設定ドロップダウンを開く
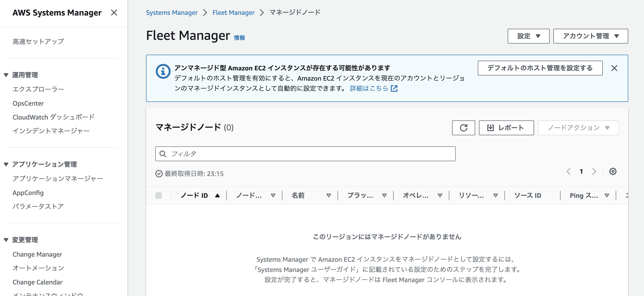The width and height of the screenshot is (644, 296). pyautogui.click(x=528, y=36)
